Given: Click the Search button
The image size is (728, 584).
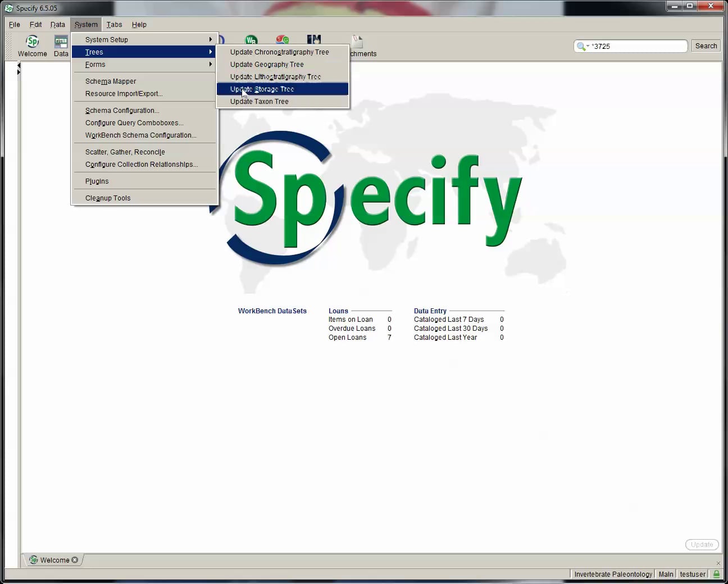Looking at the screenshot, I should pyautogui.click(x=706, y=46).
